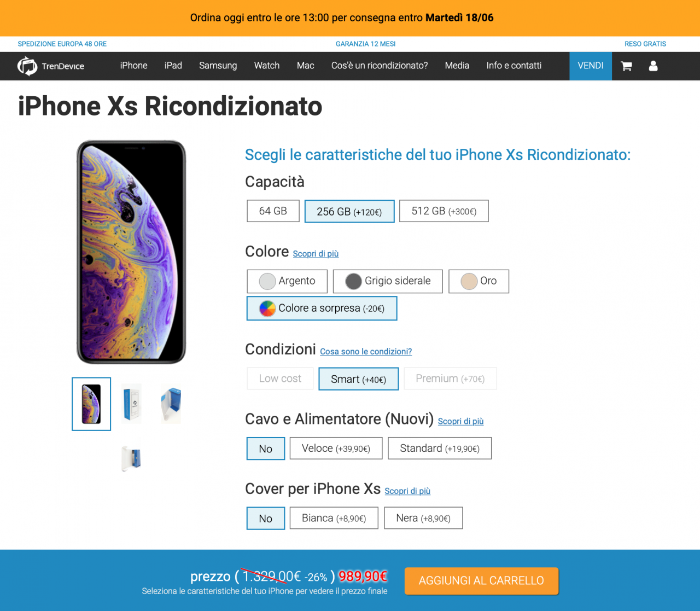Click the VENDI button
Viewport: 700px width, 611px height.
point(591,66)
